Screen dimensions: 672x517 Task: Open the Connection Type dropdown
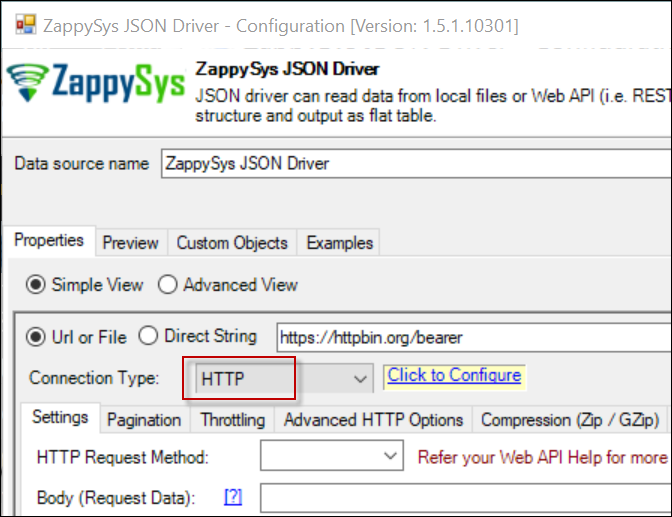coord(284,379)
